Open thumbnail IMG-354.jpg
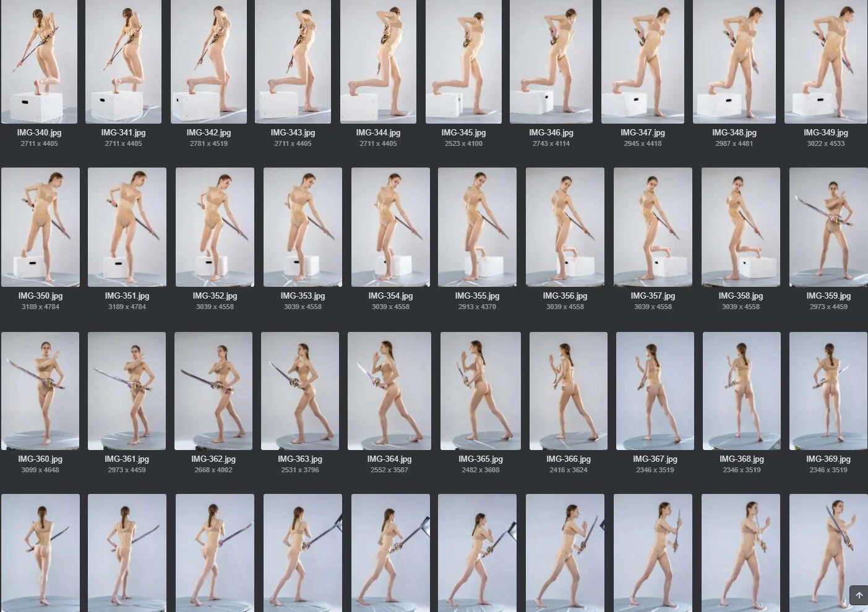The width and height of the screenshot is (868, 612). pos(390,227)
